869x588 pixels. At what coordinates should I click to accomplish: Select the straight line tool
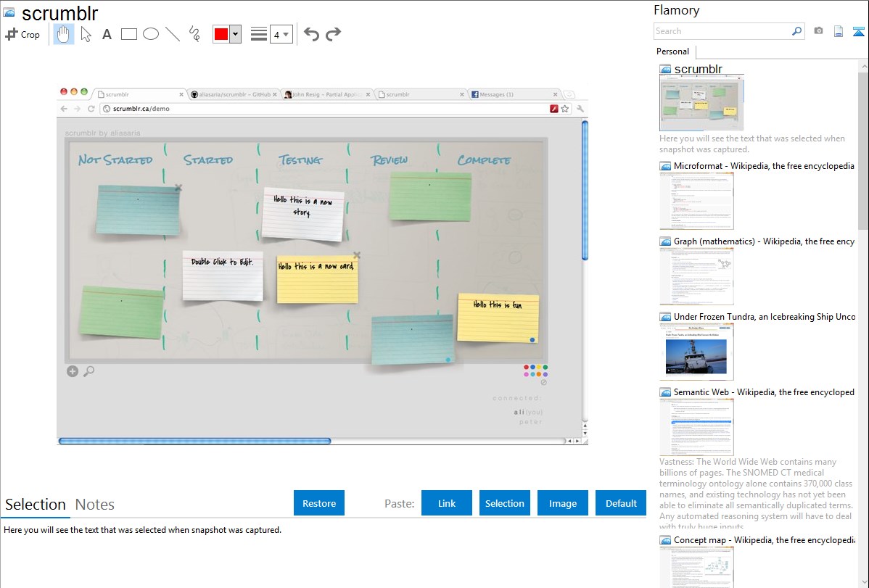[172, 34]
